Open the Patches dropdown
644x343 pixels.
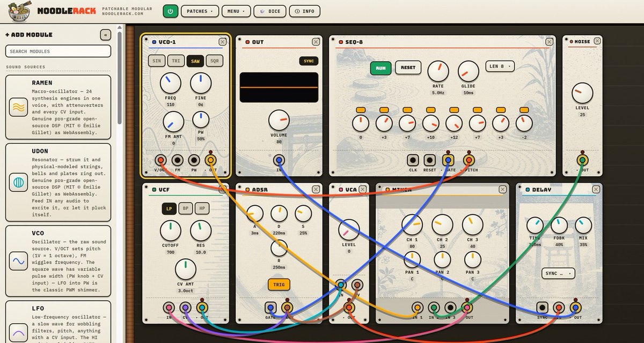200,11
